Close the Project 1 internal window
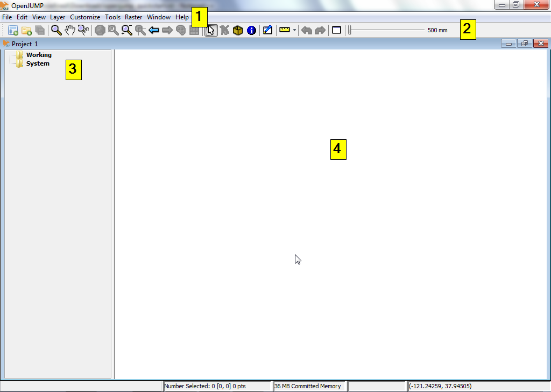The width and height of the screenshot is (551, 392). [541, 44]
